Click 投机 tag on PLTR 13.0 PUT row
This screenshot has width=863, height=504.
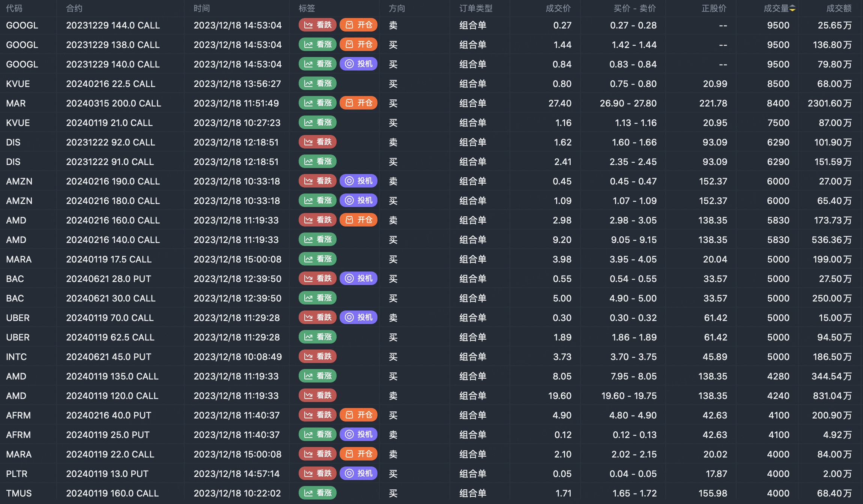click(358, 474)
